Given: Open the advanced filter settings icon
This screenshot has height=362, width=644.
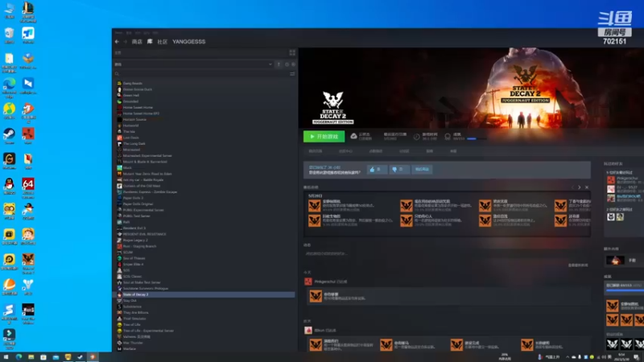Looking at the screenshot, I should point(292,74).
